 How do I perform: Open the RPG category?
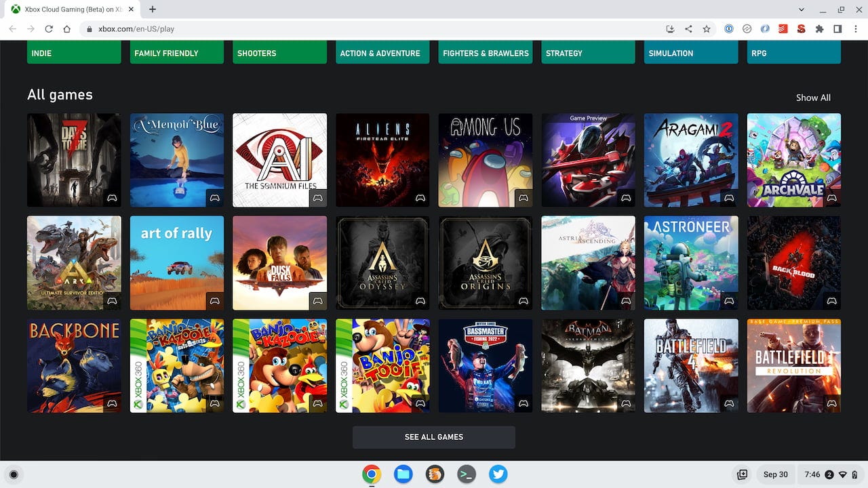(x=794, y=52)
